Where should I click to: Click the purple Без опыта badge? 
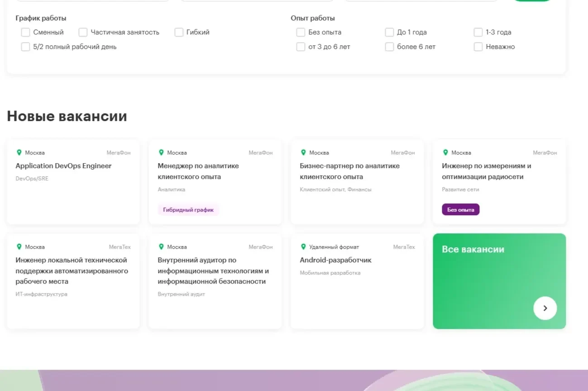coord(461,210)
